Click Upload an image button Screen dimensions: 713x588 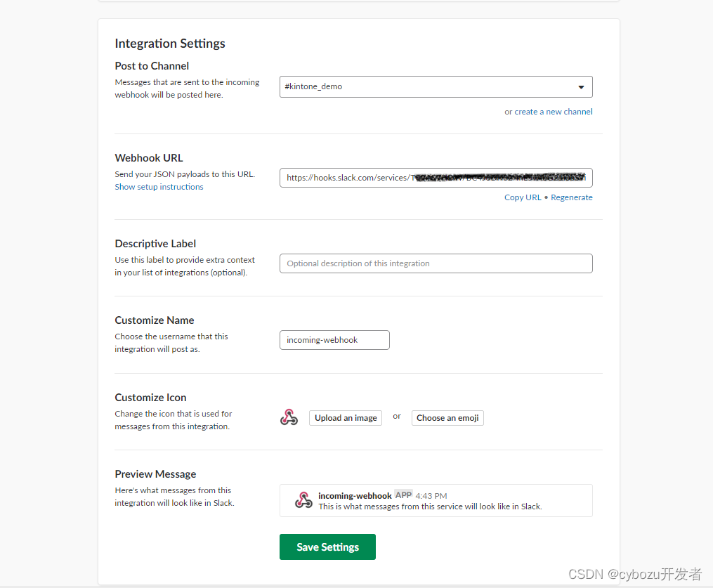click(346, 418)
